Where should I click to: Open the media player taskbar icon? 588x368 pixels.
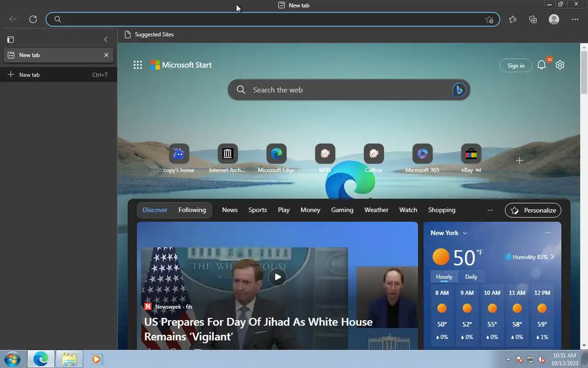pyautogui.click(x=96, y=359)
